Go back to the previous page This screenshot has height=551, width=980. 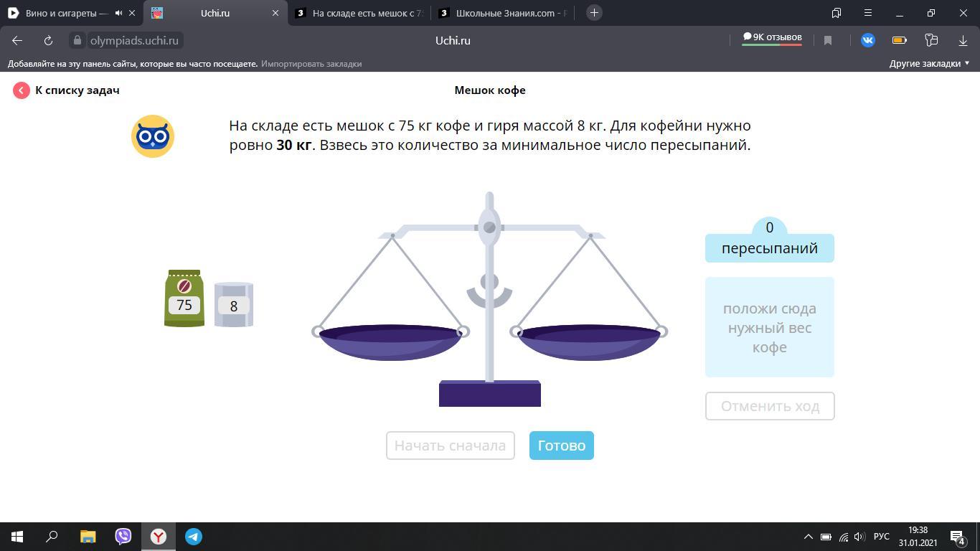click(x=17, y=41)
